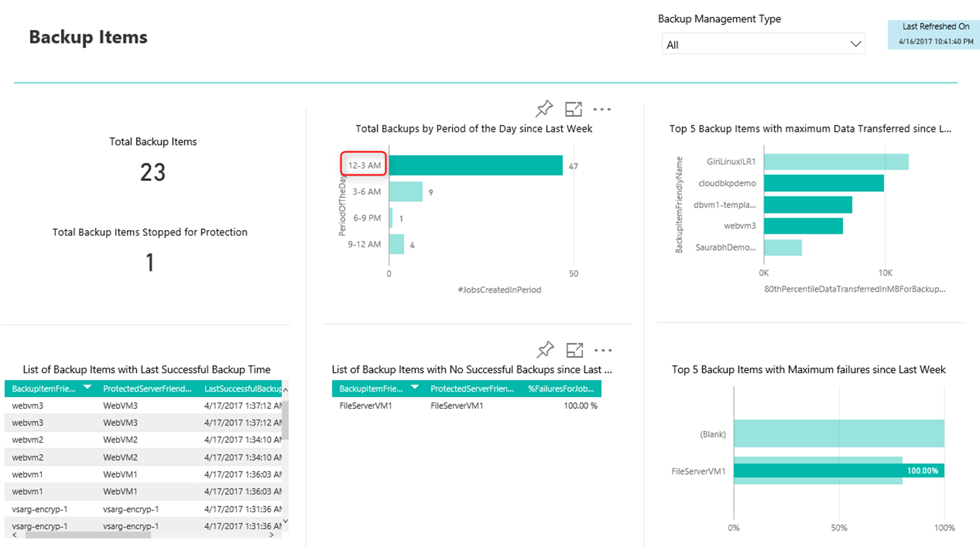Click the cloudbkpdemo bar in data transferred chart
The width and height of the screenshot is (980, 547).
(823, 183)
